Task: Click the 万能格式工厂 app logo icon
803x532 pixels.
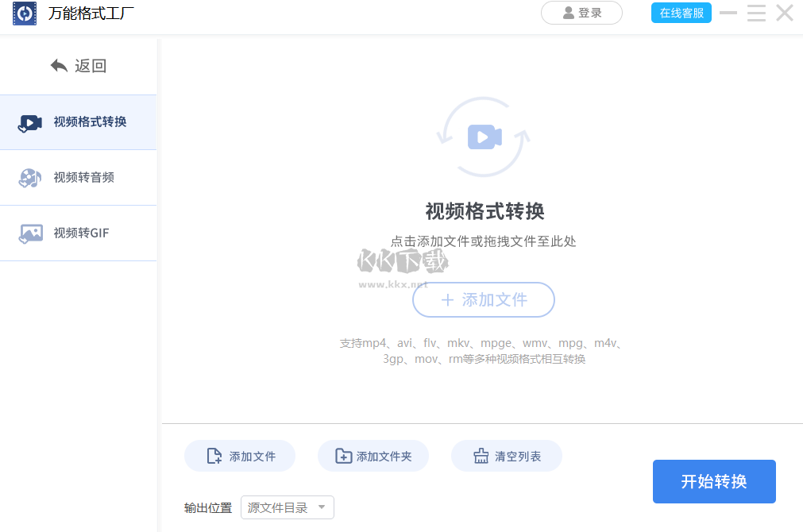Action: click(24, 13)
